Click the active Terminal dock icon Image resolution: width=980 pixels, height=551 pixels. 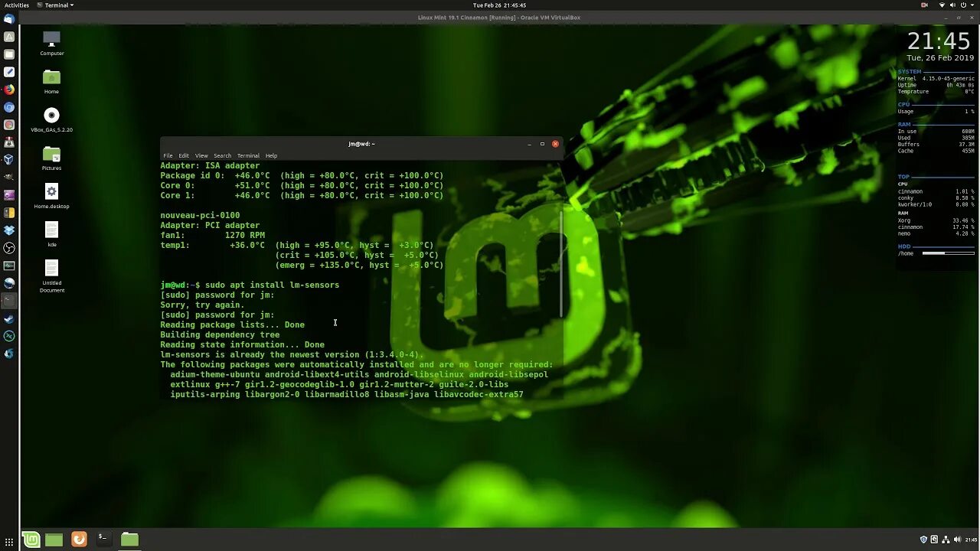click(x=9, y=301)
